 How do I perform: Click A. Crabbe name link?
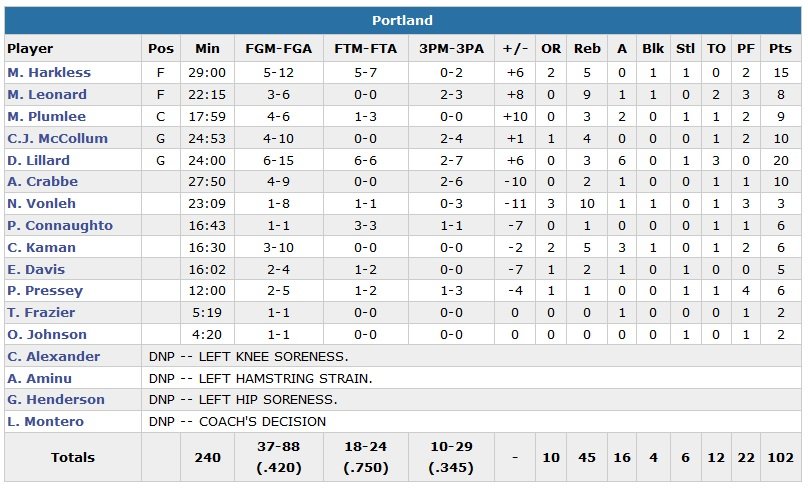tap(42, 182)
